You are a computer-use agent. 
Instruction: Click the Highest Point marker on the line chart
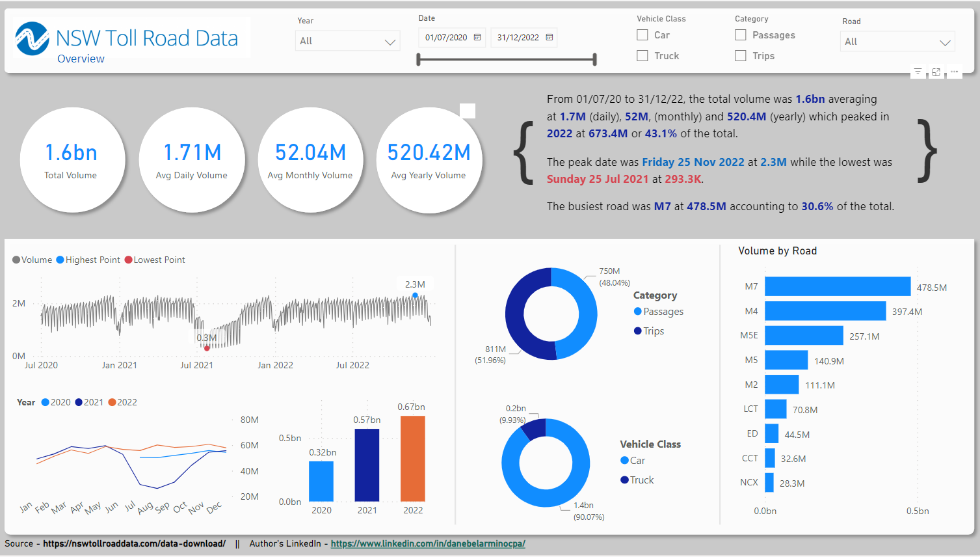tap(415, 296)
